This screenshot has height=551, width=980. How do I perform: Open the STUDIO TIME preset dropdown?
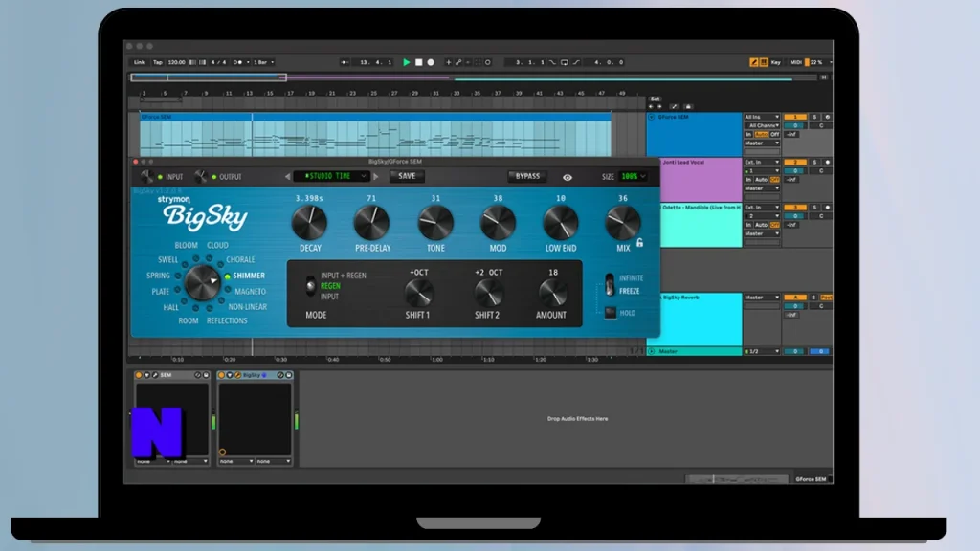[x=331, y=176]
